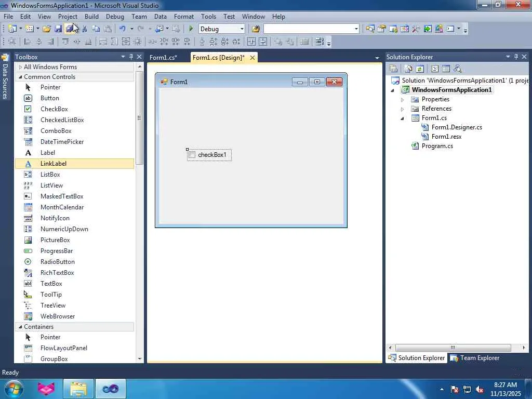Click the Make Same Width icon
This screenshot has width=532, height=399.
103,42
